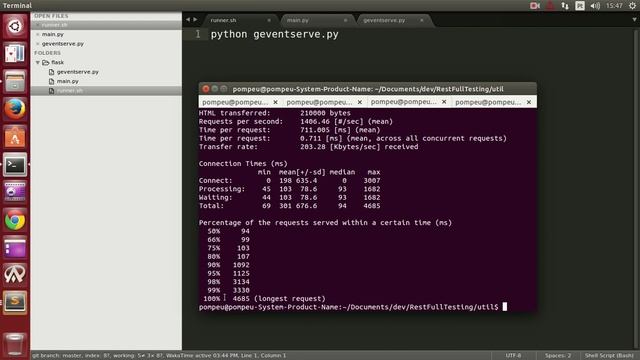The height and width of the screenshot is (360, 640).
Task: Close the fourth terminal tab
Action: coord(529,102)
